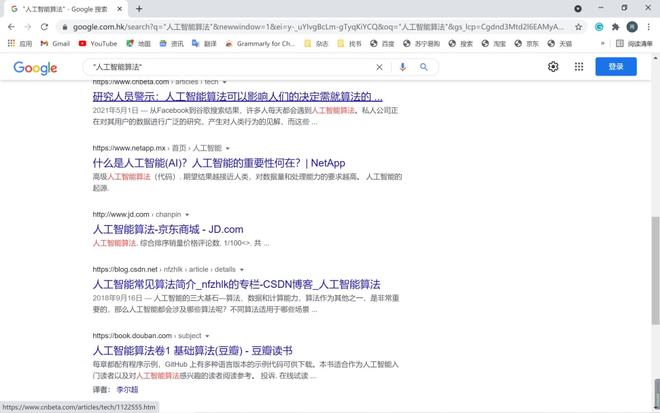Open the Grammarly extension icon in toolbar
The width and height of the screenshot is (660, 413).
point(599,27)
